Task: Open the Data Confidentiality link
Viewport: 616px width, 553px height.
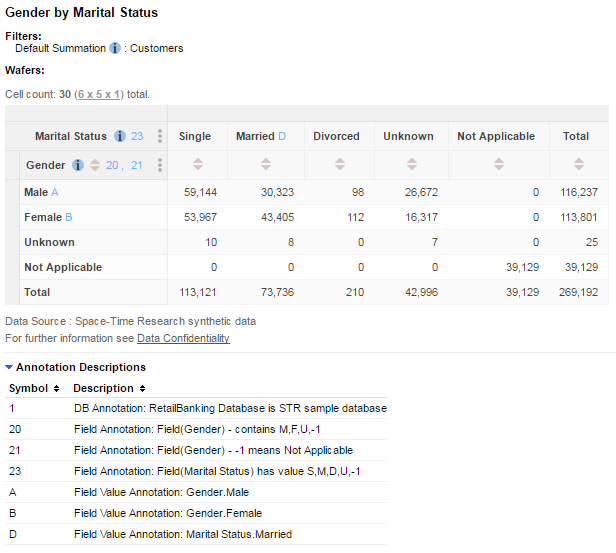Action: pos(183,338)
